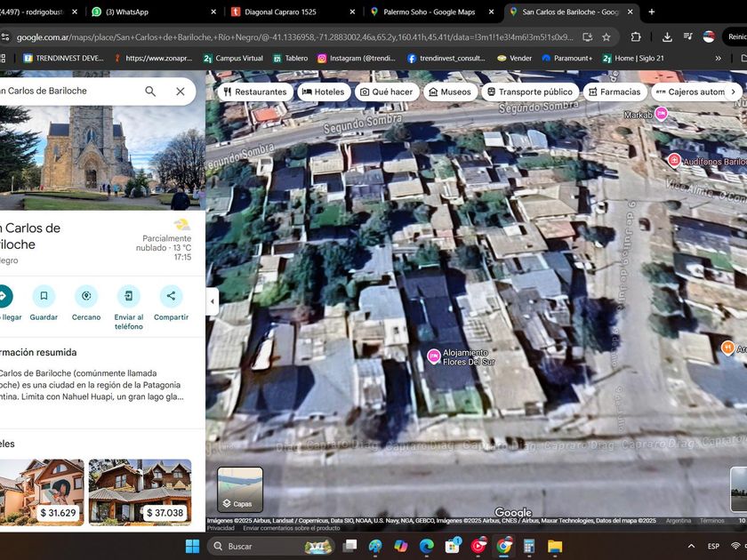The width and height of the screenshot is (747, 560).
Task: Open the Capas layers switcher
Action: [x=240, y=490]
